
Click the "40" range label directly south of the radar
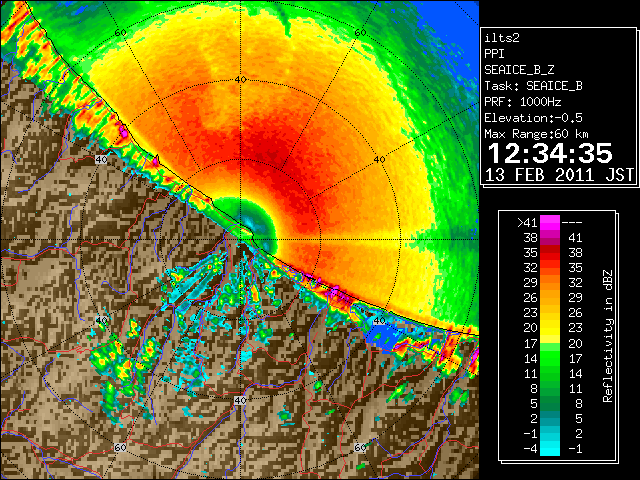pos(240,400)
